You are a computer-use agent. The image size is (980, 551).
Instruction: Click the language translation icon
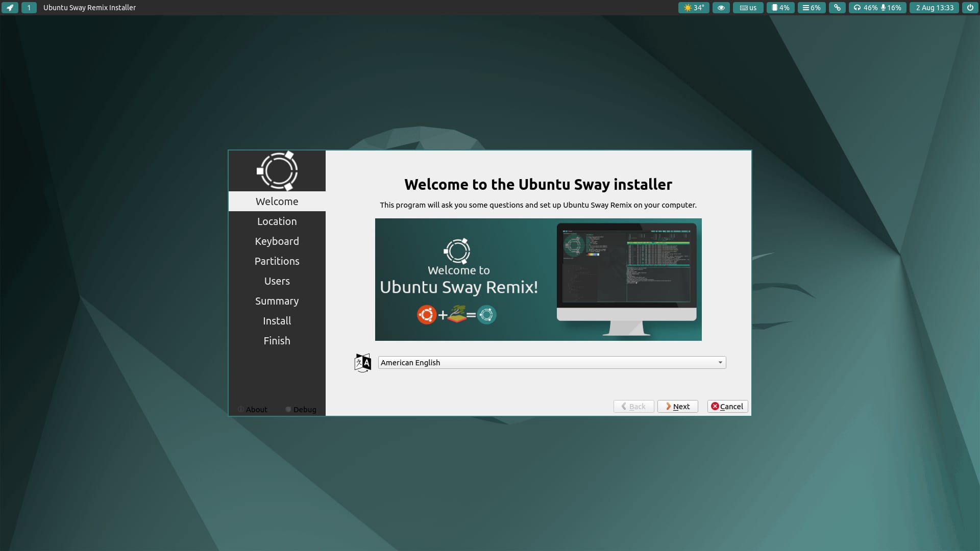click(362, 363)
